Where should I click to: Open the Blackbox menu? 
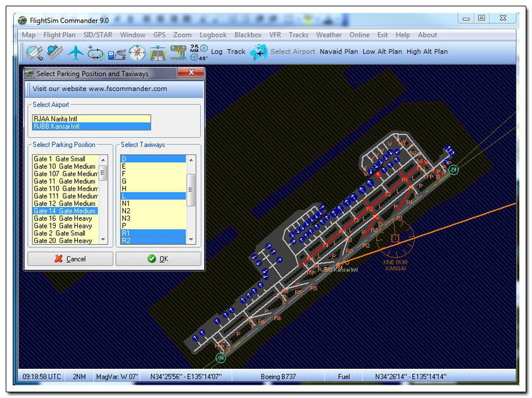(248, 35)
